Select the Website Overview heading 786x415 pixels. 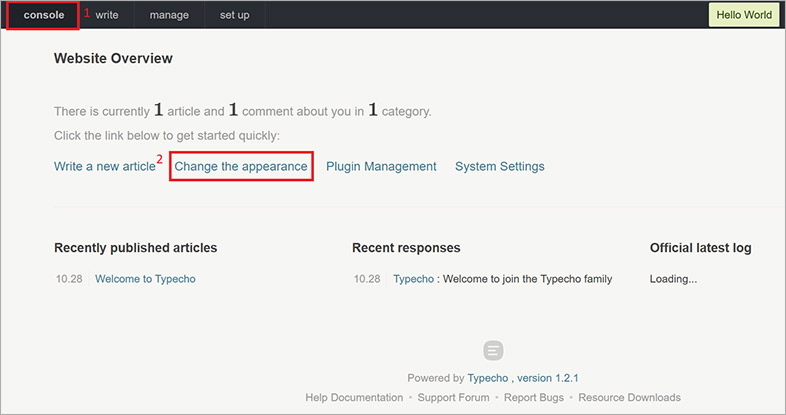tap(113, 58)
